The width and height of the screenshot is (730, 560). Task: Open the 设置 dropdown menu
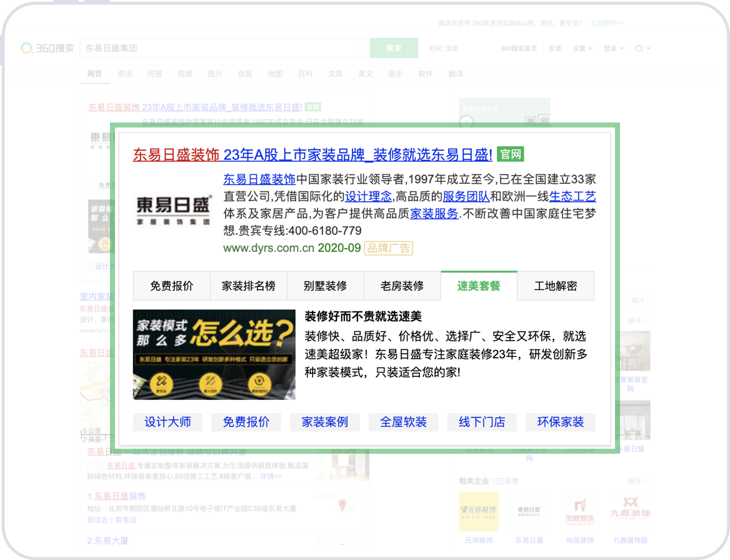click(582, 48)
